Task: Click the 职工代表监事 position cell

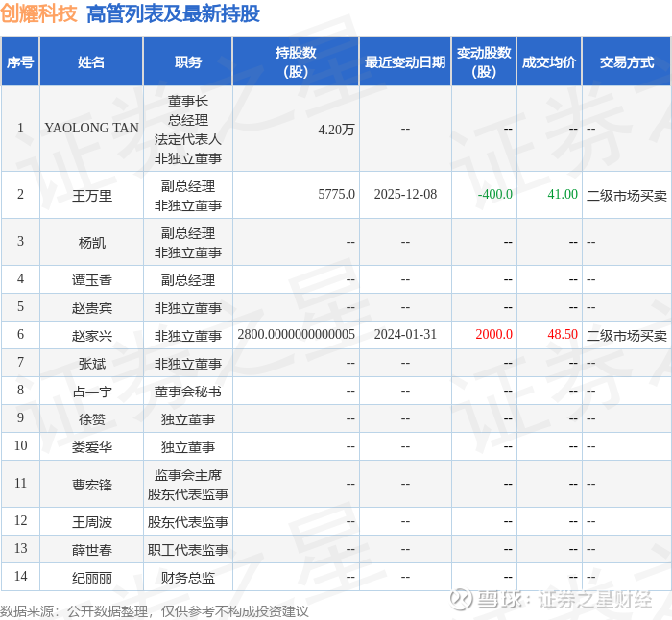Action: (188, 550)
